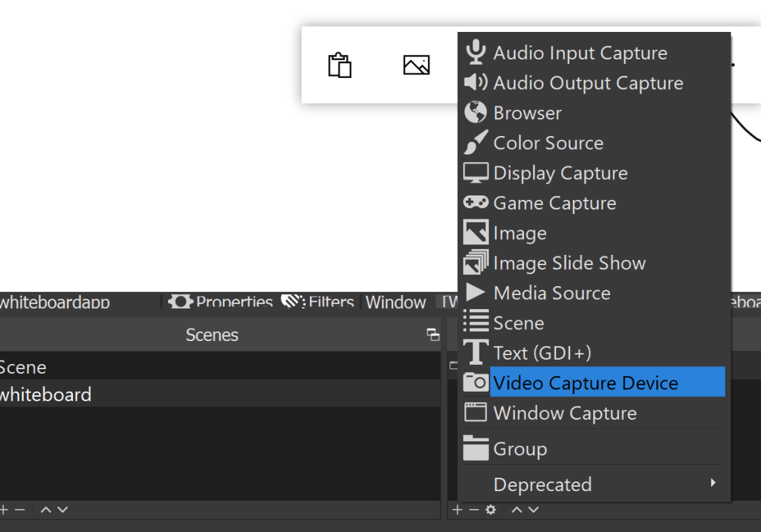
Task: Click the speaker icon for Audio Output Capture
Action: [476, 82]
